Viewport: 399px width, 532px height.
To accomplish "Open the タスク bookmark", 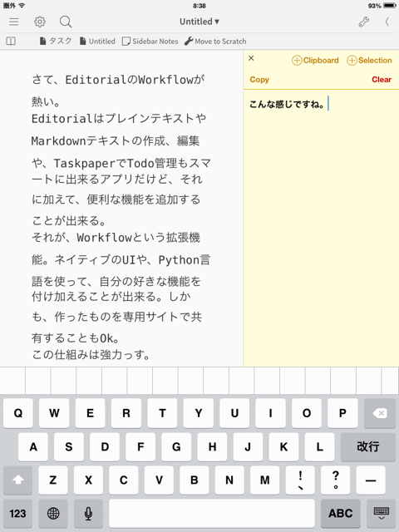I will [56, 41].
